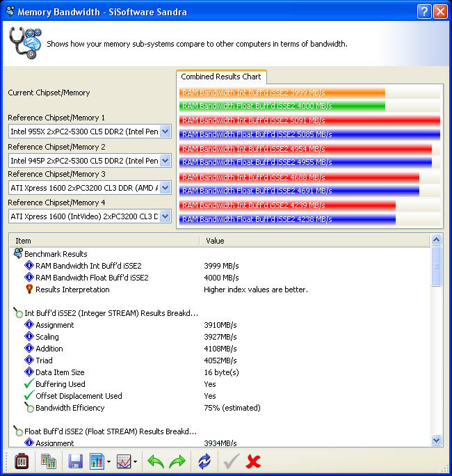This screenshot has height=476, width=452.
Task: Select the Scaling row
Action: pyautogui.click(x=220, y=337)
